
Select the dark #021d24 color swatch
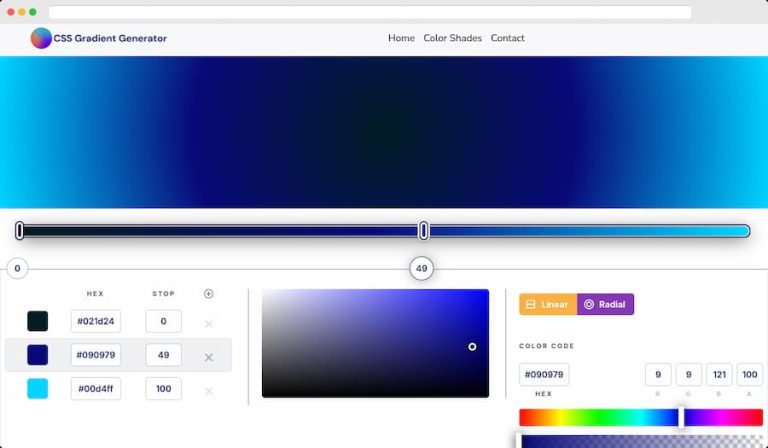click(x=38, y=321)
